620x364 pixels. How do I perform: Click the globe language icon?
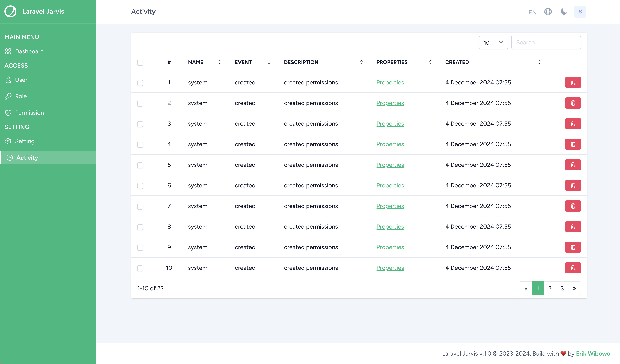point(548,12)
